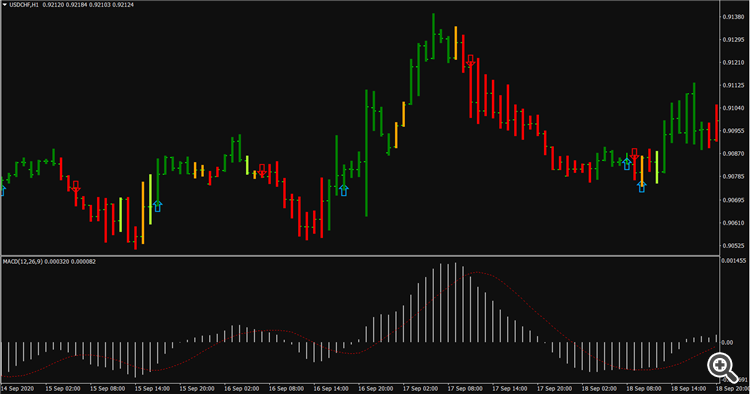Click the USDCHF,H1 chart title text
750x394 pixels.
tap(24, 5)
